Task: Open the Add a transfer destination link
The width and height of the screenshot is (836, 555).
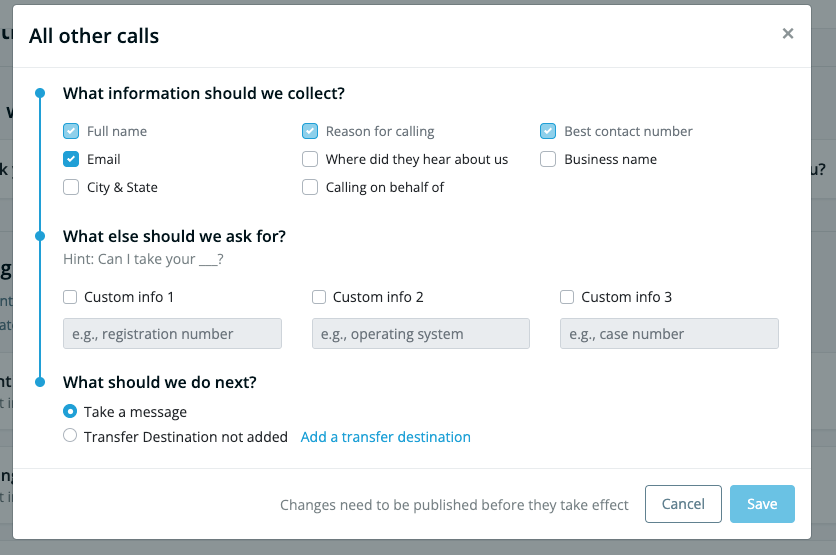Action: coord(385,437)
